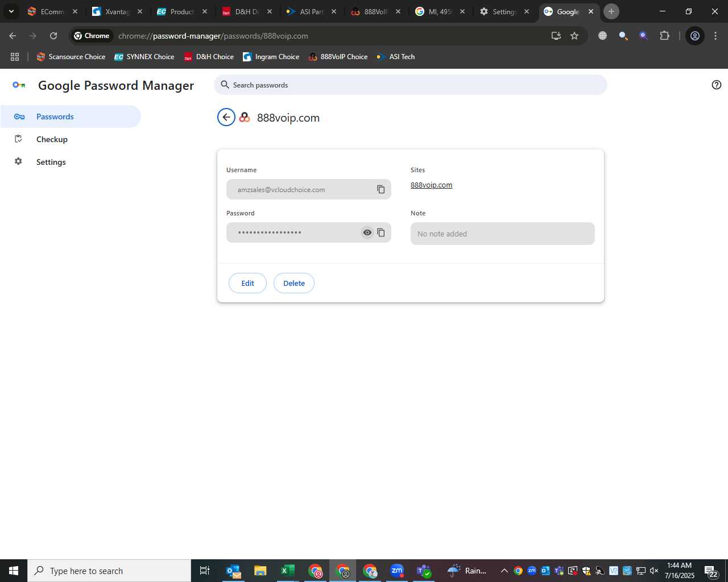Image resolution: width=728 pixels, height=582 pixels.
Task: Click the install app icon in the address bar
Action: pyautogui.click(x=556, y=36)
